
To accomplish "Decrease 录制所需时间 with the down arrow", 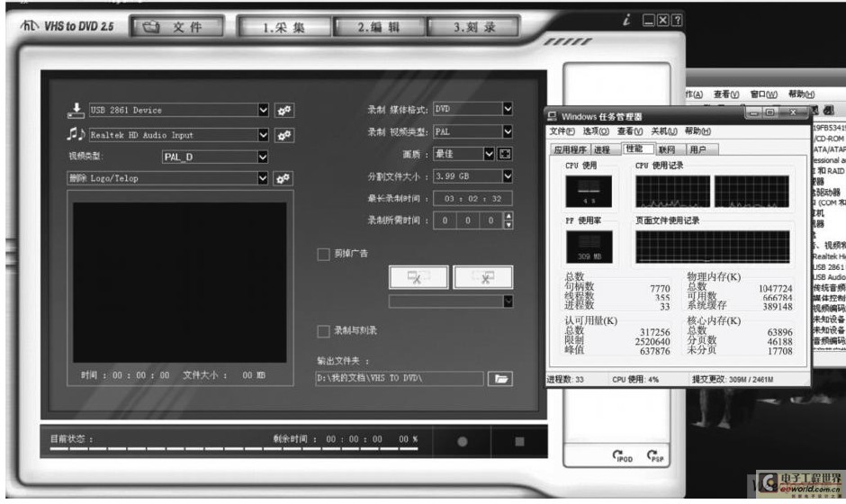I will (x=508, y=224).
